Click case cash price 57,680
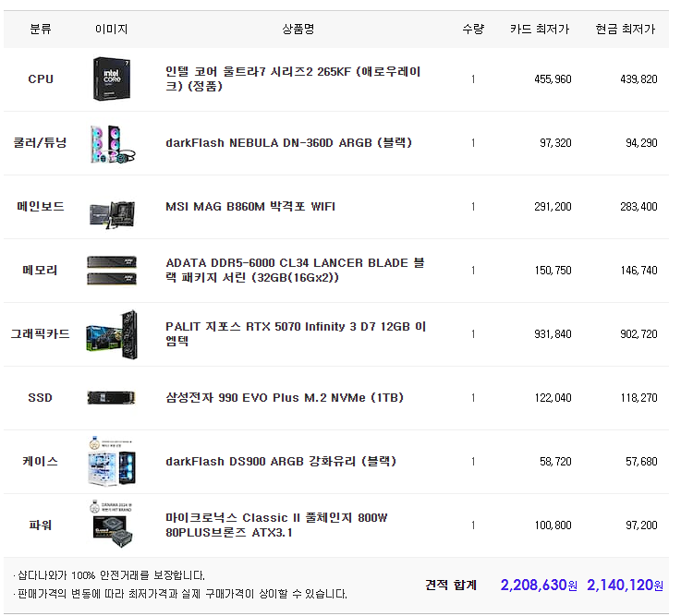The image size is (681, 616). tap(641, 462)
